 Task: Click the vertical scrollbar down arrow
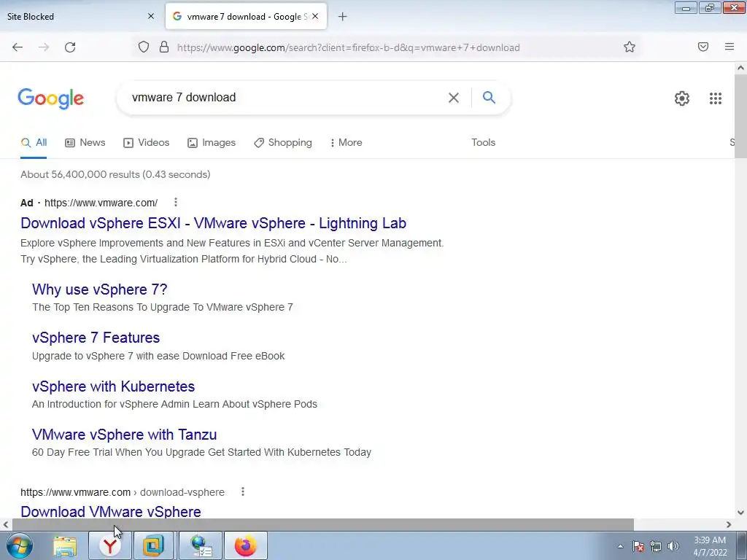(x=740, y=513)
